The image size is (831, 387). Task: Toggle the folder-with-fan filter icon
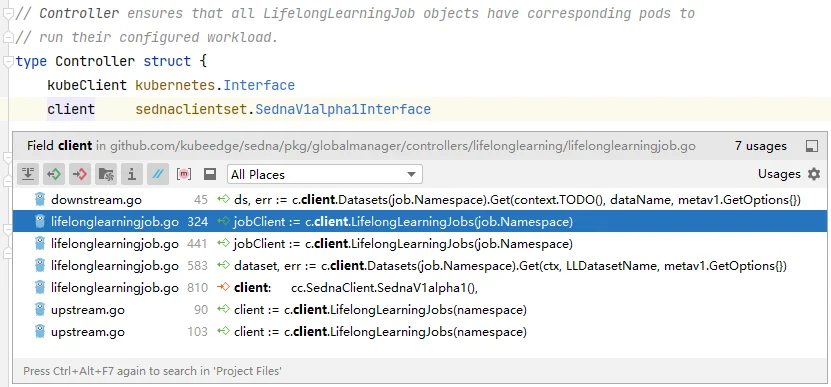tap(105, 174)
